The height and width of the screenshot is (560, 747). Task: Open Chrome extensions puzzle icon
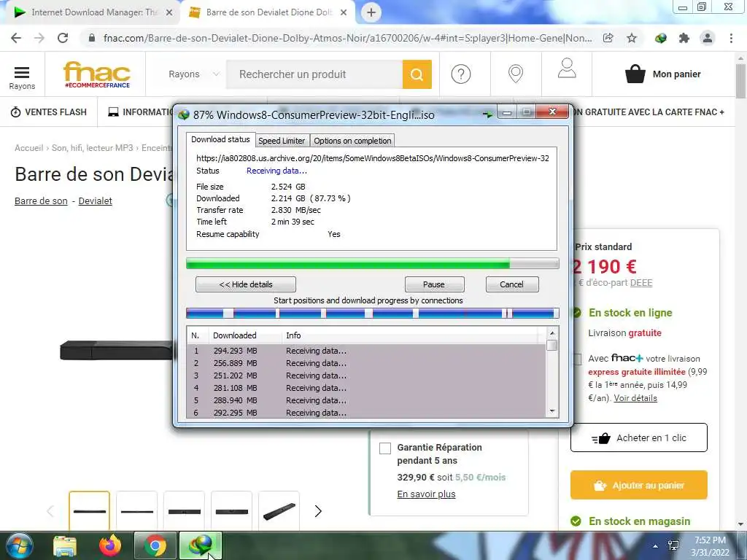(684, 38)
